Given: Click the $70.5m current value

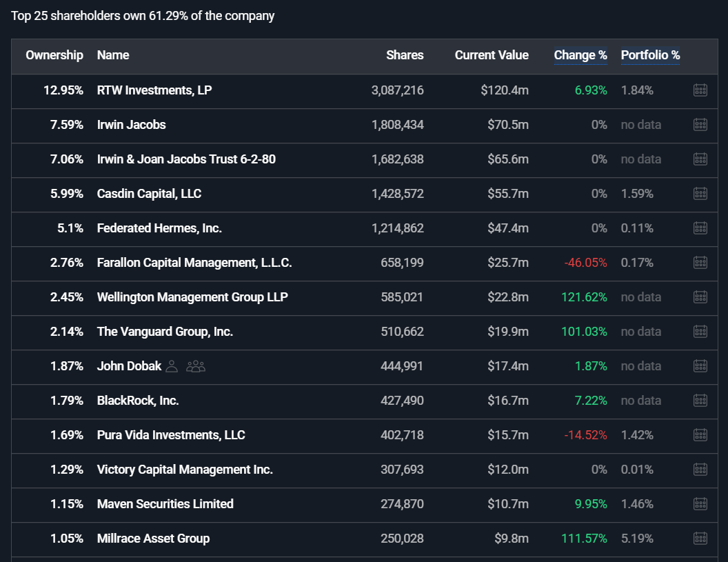Looking at the screenshot, I should point(508,125).
